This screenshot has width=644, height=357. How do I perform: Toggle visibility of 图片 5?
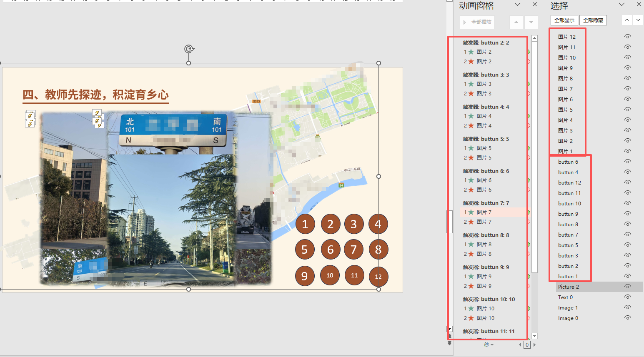(628, 110)
